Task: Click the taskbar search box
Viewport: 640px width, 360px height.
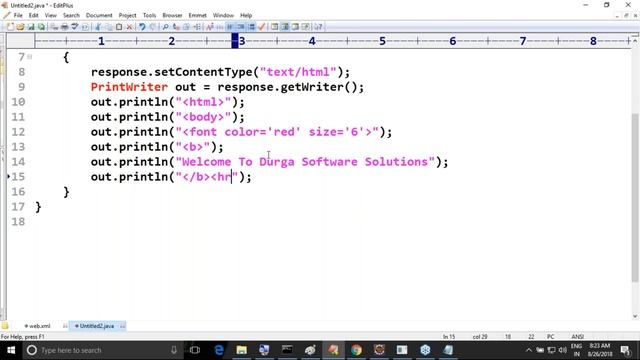Action: pyautogui.click(x=102, y=350)
